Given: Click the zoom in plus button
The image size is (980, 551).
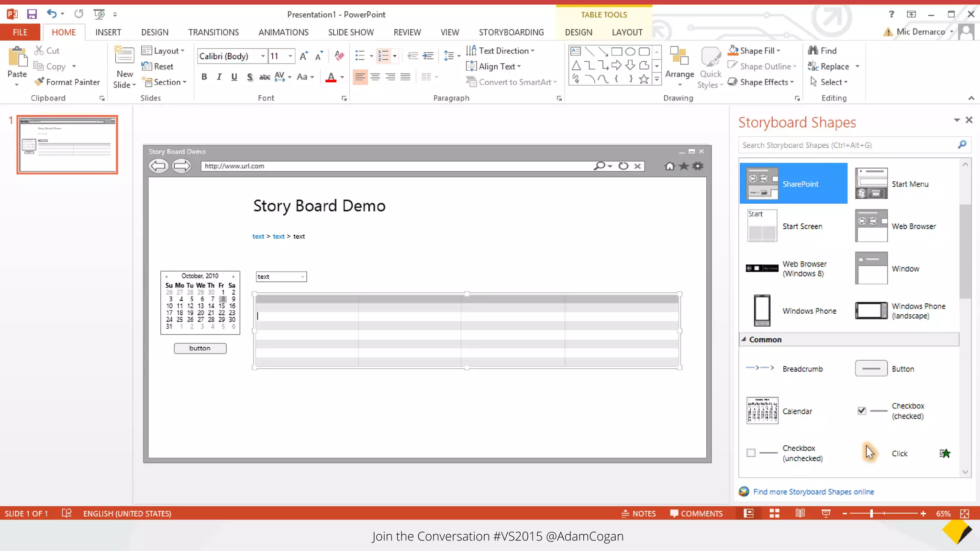Looking at the screenshot, I should (923, 513).
